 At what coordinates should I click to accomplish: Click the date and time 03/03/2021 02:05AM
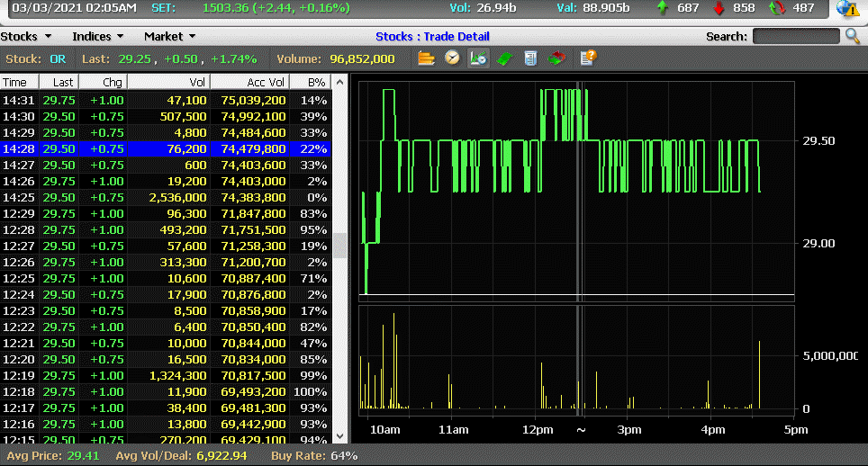click(74, 8)
